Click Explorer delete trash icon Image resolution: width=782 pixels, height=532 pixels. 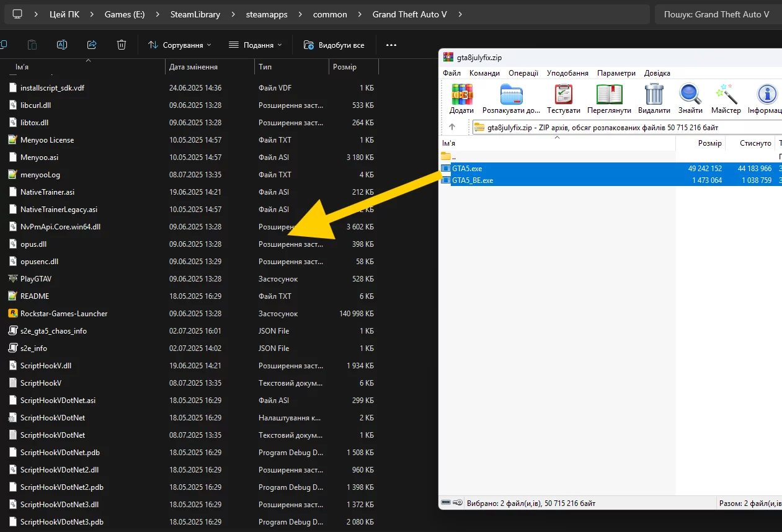[122, 45]
